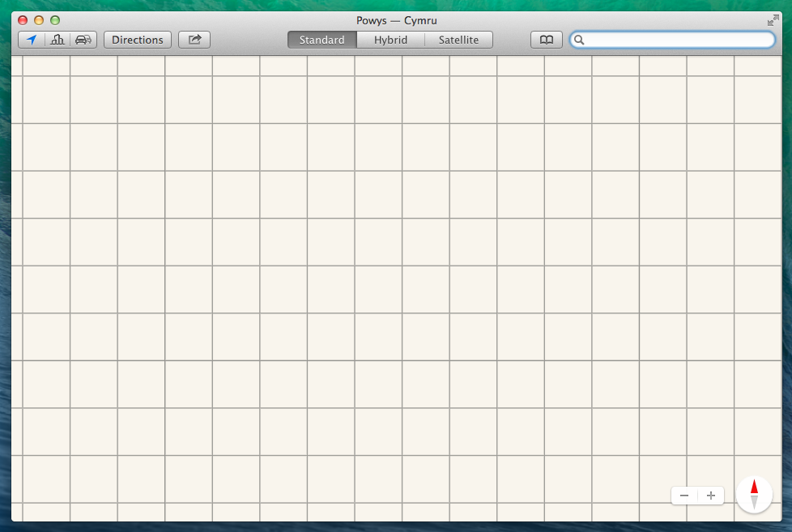
Task: Enter full screen via corner arrows
Action: pyautogui.click(x=773, y=20)
